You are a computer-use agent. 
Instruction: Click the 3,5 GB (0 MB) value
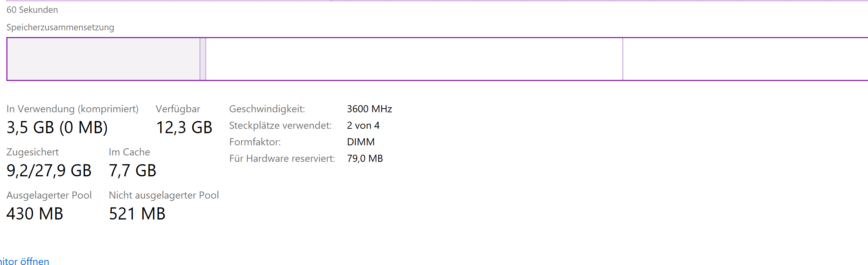[57, 127]
